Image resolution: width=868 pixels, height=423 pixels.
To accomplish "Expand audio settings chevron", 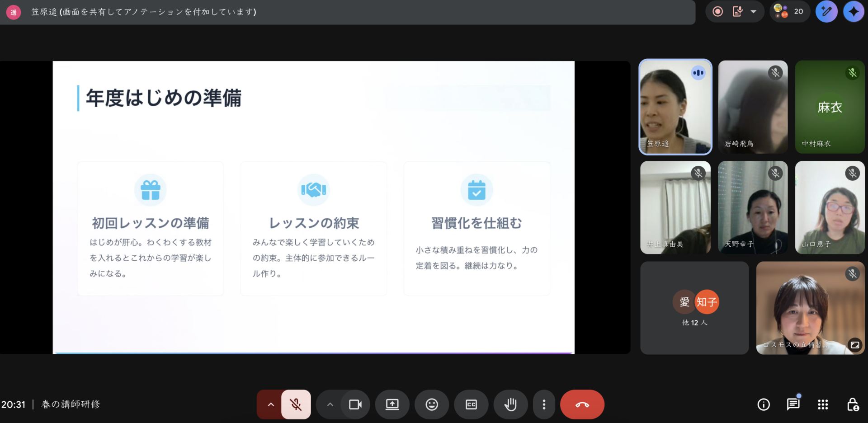I will coord(271,404).
